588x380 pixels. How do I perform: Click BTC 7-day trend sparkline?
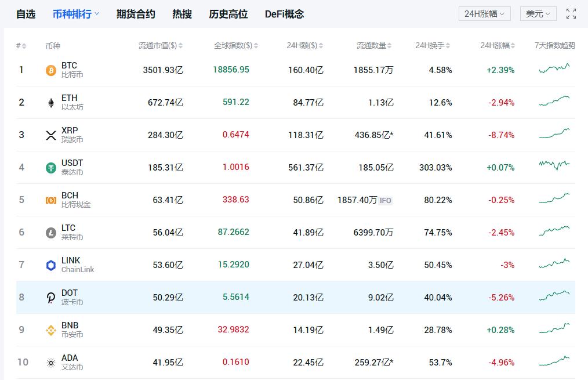[x=554, y=68]
